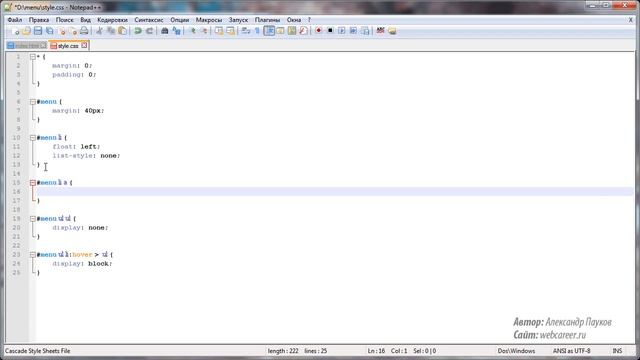The height and width of the screenshot is (360, 640).
Task: Click the 'list-style: none;' code line
Action: click(86, 156)
